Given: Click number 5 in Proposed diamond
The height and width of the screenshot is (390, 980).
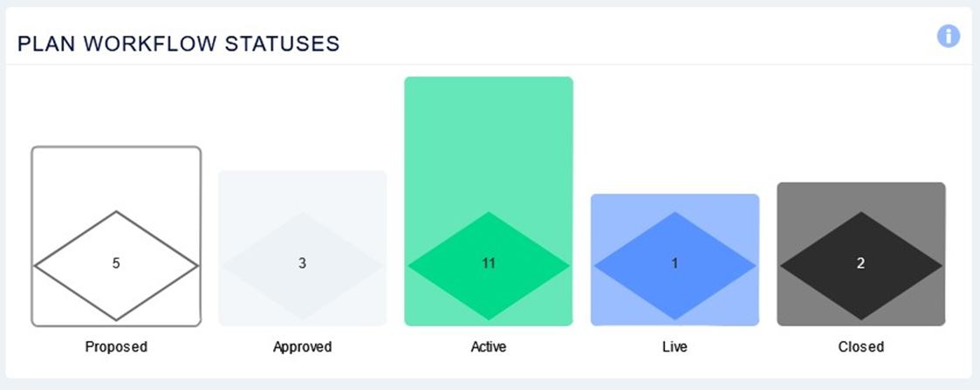Looking at the screenshot, I should coord(116,263).
